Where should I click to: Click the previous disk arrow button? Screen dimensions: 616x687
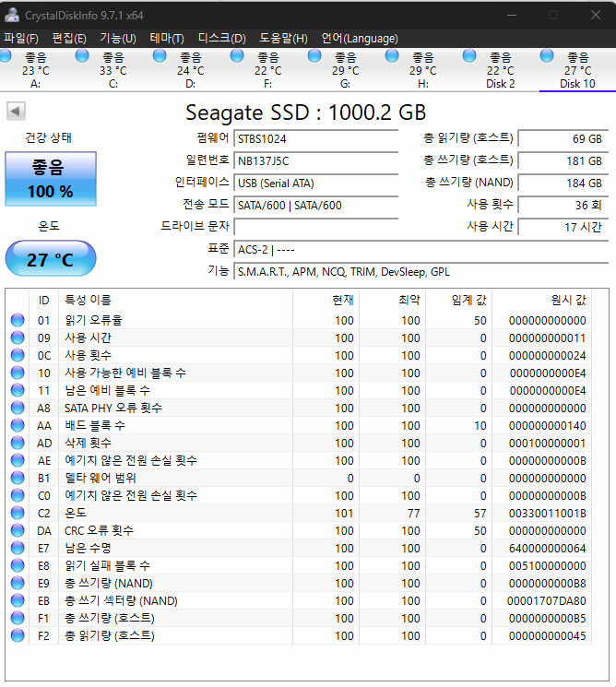pyautogui.click(x=16, y=112)
